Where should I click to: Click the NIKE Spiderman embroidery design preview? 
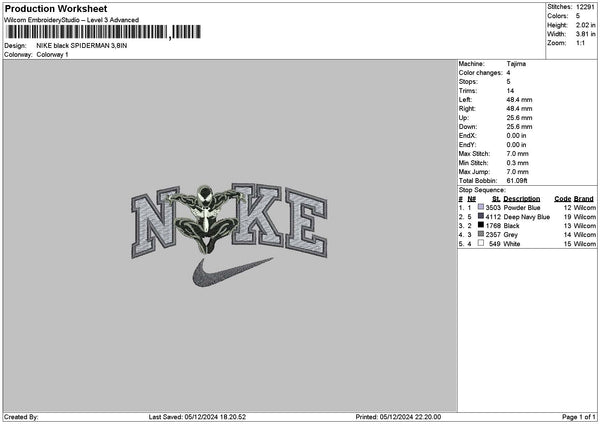click(229, 235)
